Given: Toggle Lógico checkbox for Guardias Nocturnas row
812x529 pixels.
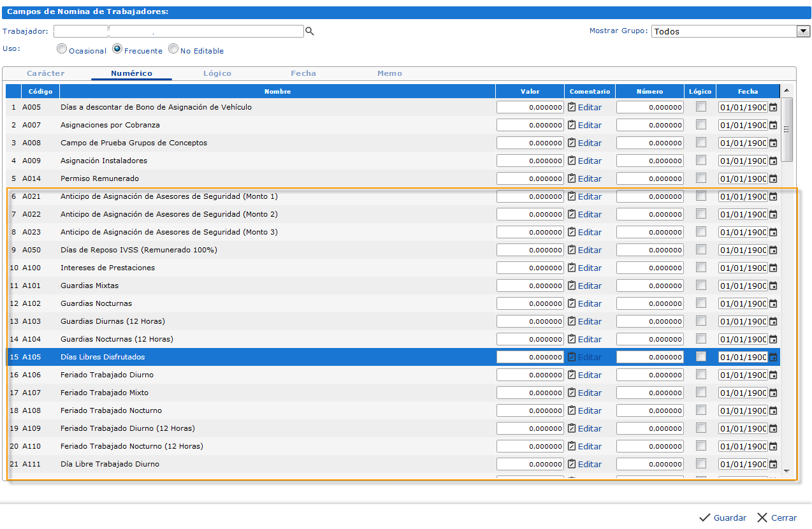Looking at the screenshot, I should [701, 303].
